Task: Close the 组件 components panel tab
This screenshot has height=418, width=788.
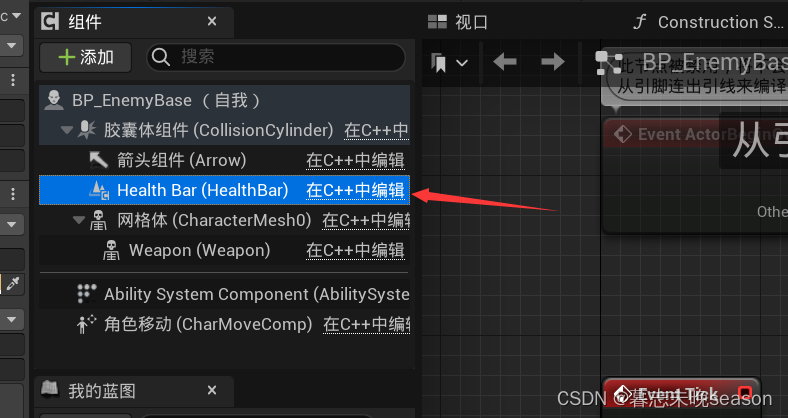Action: pyautogui.click(x=212, y=22)
